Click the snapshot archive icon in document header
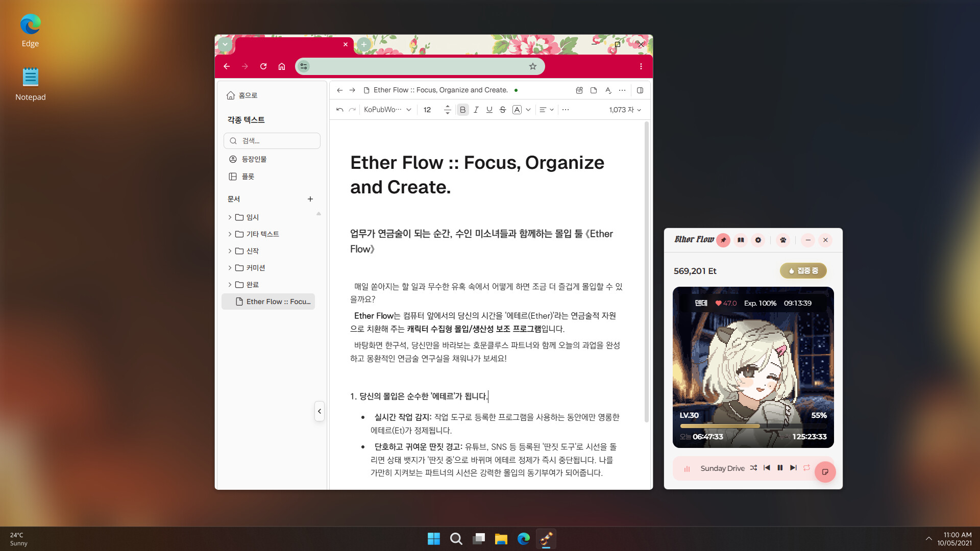The width and height of the screenshot is (980, 551). [579, 90]
